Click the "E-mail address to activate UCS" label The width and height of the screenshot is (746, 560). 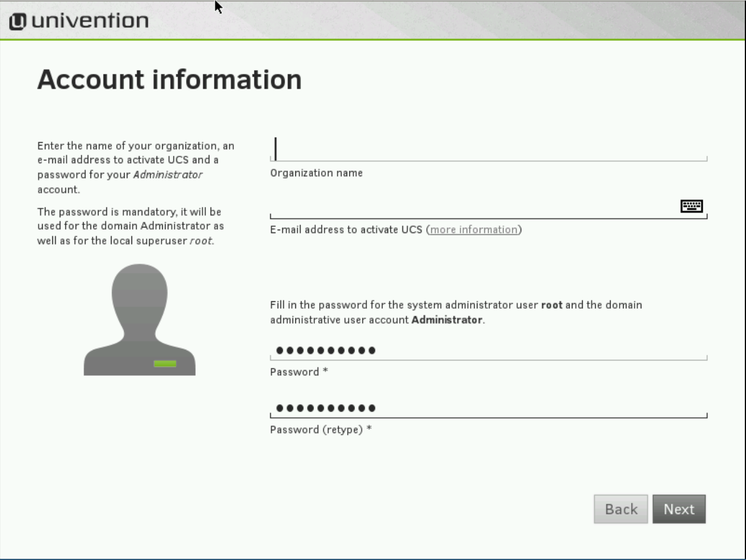click(346, 230)
